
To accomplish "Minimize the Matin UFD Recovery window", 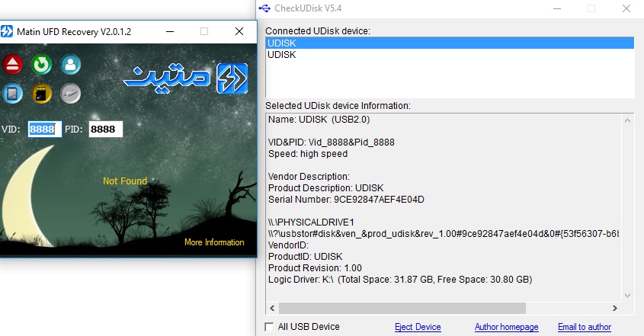I will (170, 31).
